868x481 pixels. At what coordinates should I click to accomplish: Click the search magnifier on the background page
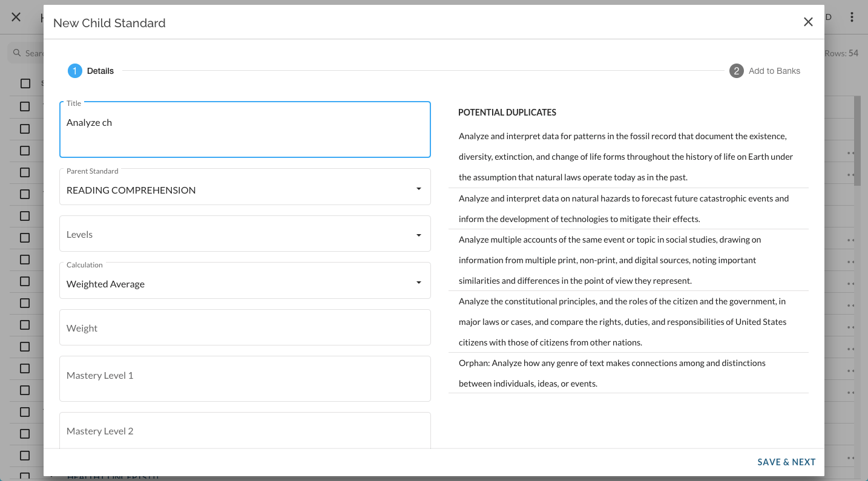pos(18,53)
